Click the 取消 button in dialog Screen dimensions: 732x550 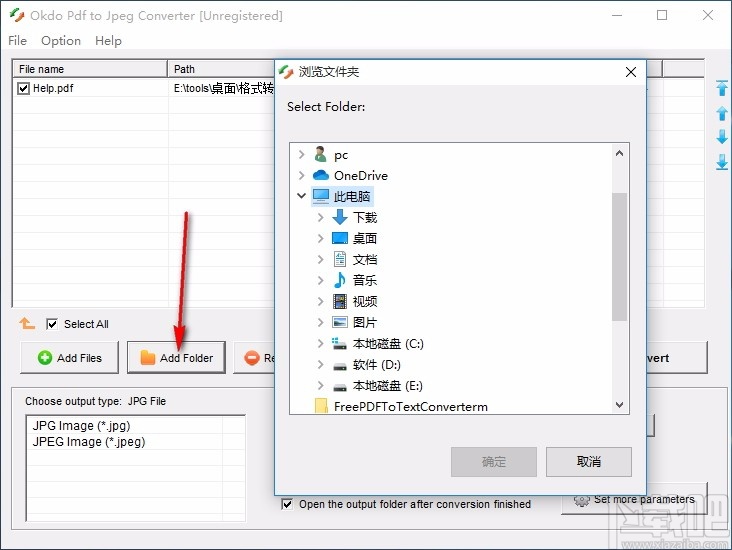point(589,462)
